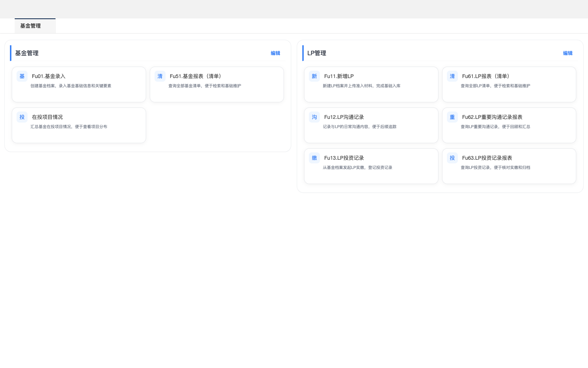This screenshot has width=588, height=368.
Task: Open the 在投项目情况 title
Action: 47,117
